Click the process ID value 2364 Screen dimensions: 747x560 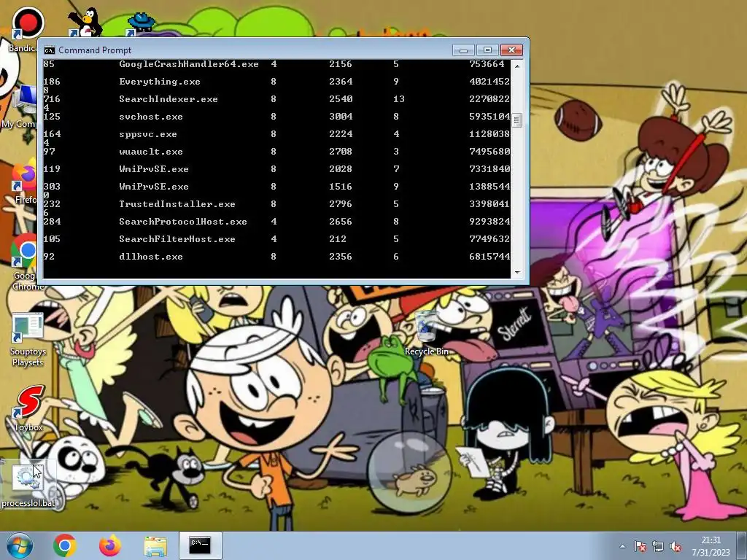341,82
